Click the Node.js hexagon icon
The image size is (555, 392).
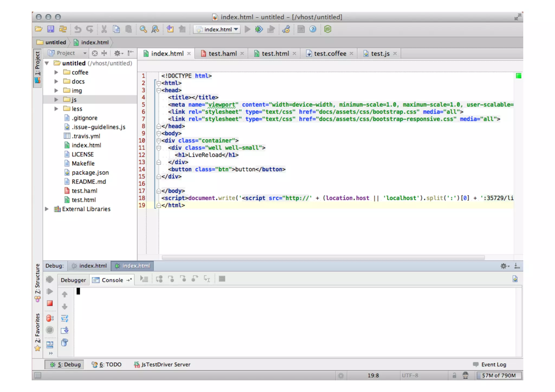click(328, 29)
